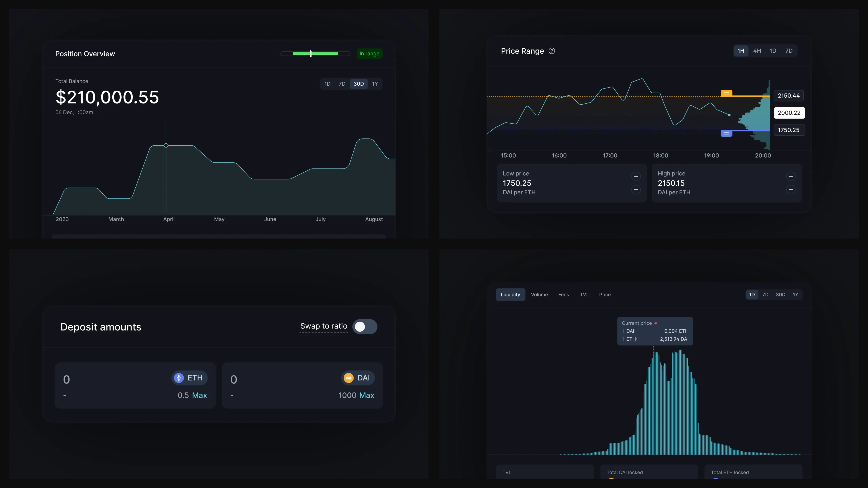The image size is (868, 488).
Task: Click the current price dot on range chart
Action: (729, 115)
